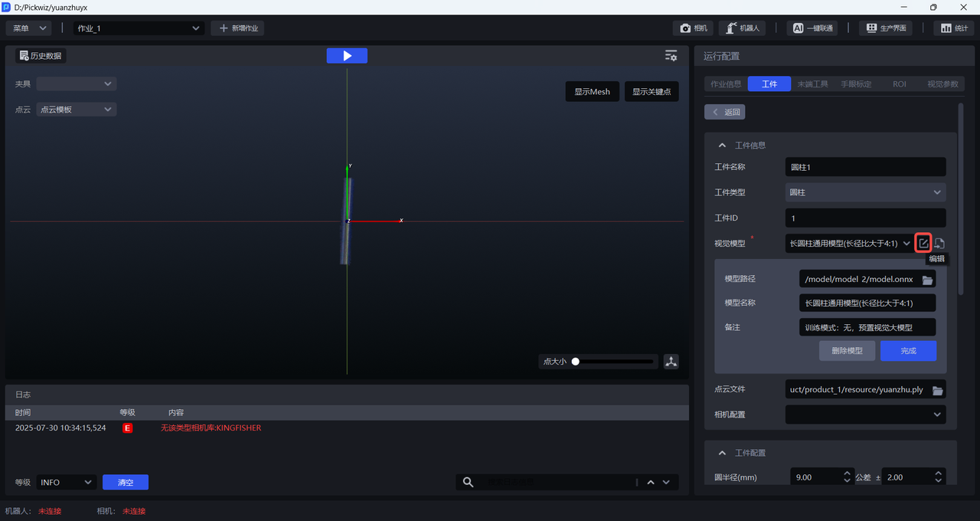Click the import icon next to edit
The height and width of the screenshot is (521, 980).
pos(939,244)
